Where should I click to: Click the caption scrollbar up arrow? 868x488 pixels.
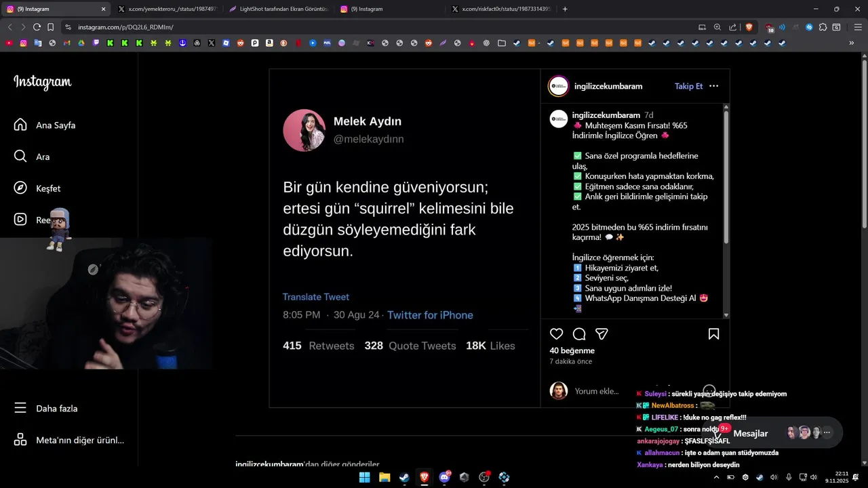726,107
